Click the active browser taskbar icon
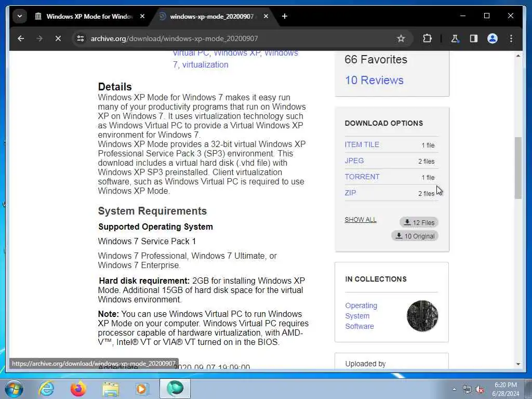 coord(175,389)
